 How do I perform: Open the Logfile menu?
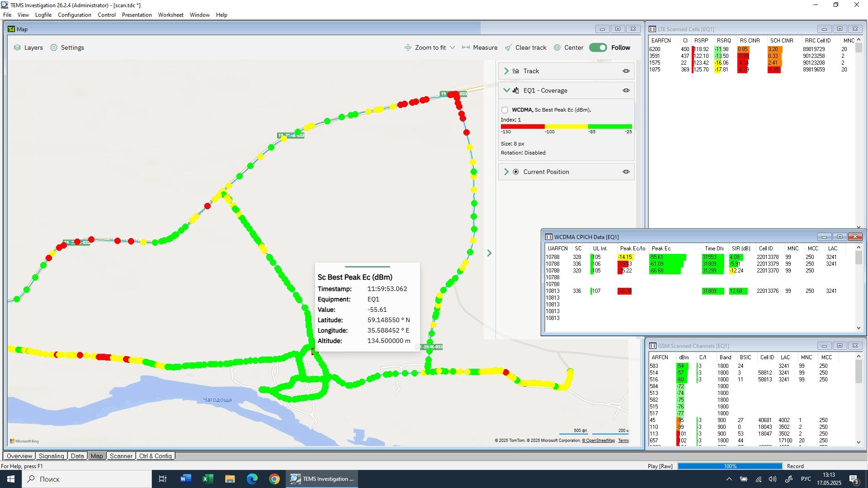[43, 15]
